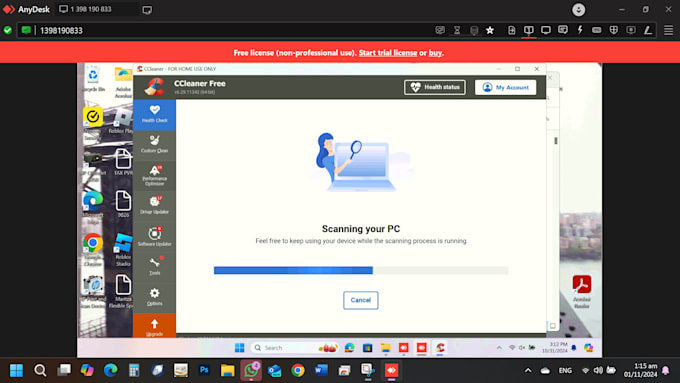Open a new AnyDesk session tab
Screen dimensions: 680x383
pos(147,10)
